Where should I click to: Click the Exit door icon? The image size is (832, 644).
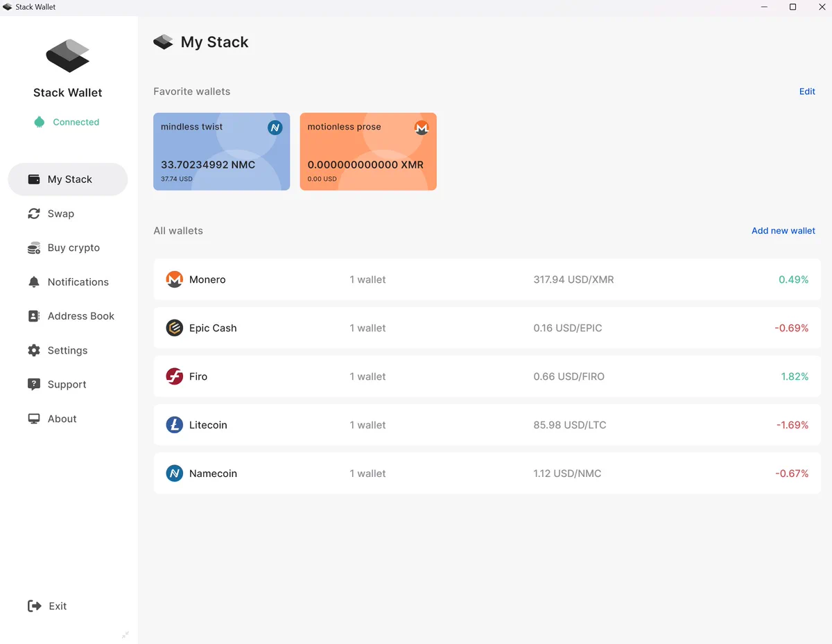pos(34,606)
